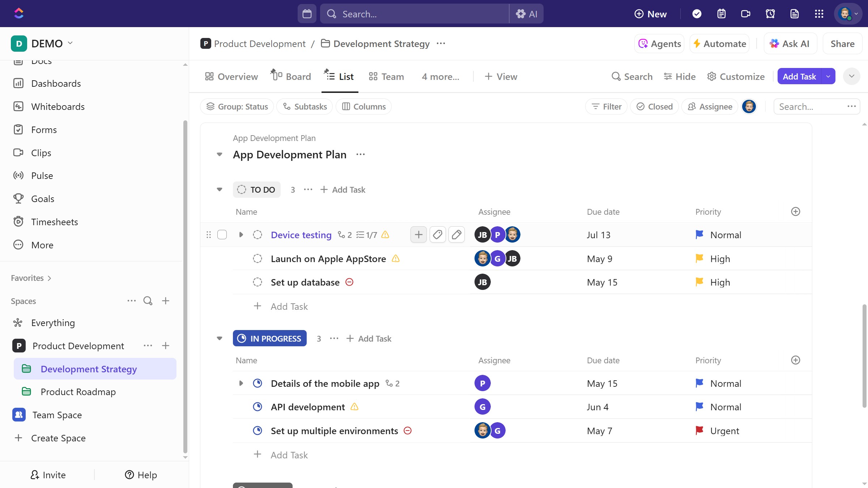The width and height of the screenshot is (868, 488).
Task: Click the tag icon on Device testing row
Action: point(438,235)
